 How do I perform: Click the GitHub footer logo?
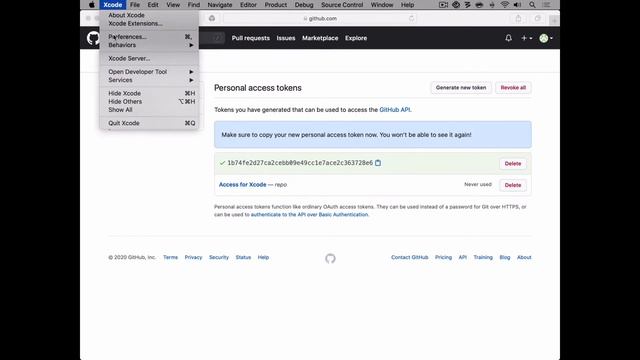(x=330, y=258)
